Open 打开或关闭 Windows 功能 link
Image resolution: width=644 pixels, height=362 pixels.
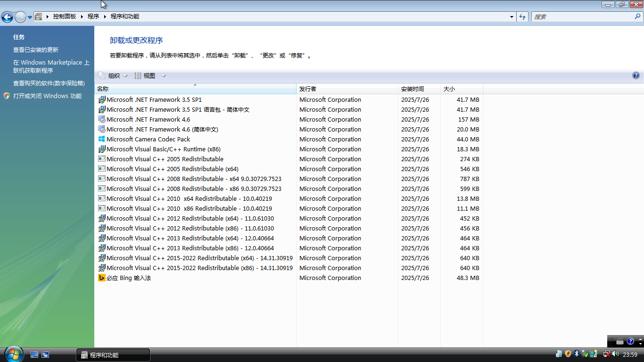click(47, 96)
